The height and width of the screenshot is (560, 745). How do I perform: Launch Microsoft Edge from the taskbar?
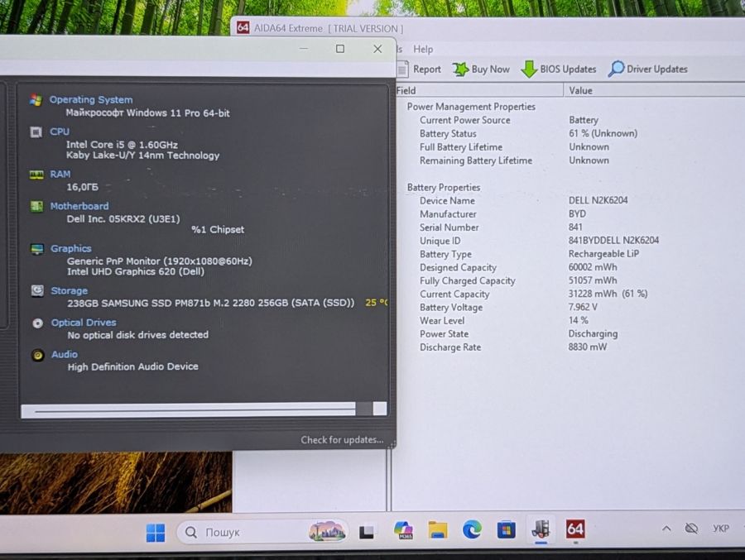click(x=472, y=529)
